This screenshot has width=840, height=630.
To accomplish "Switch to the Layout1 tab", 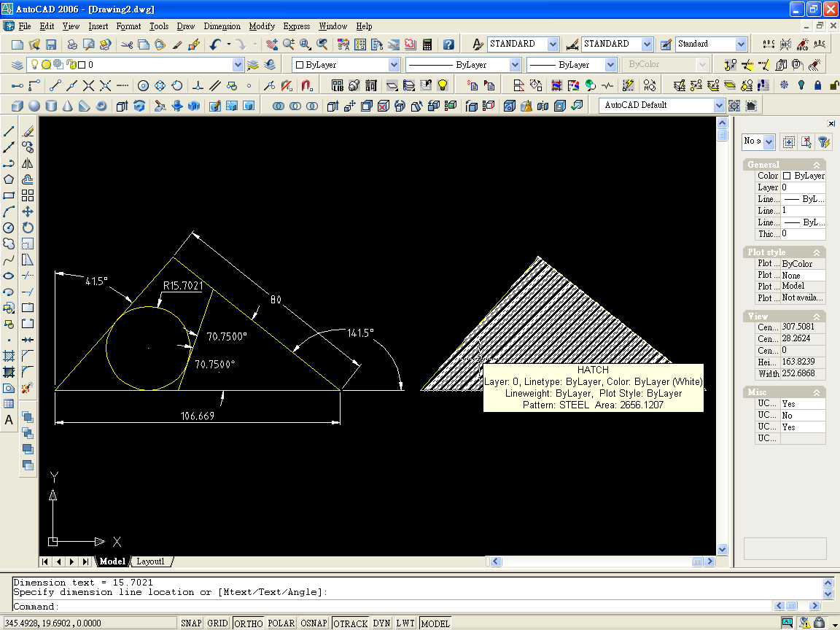I will [150, 561].
